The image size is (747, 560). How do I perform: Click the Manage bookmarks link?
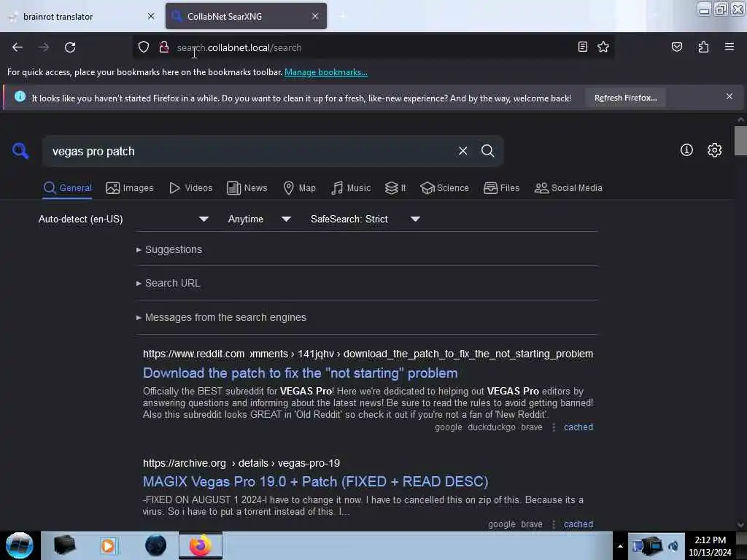coord(326,72)
